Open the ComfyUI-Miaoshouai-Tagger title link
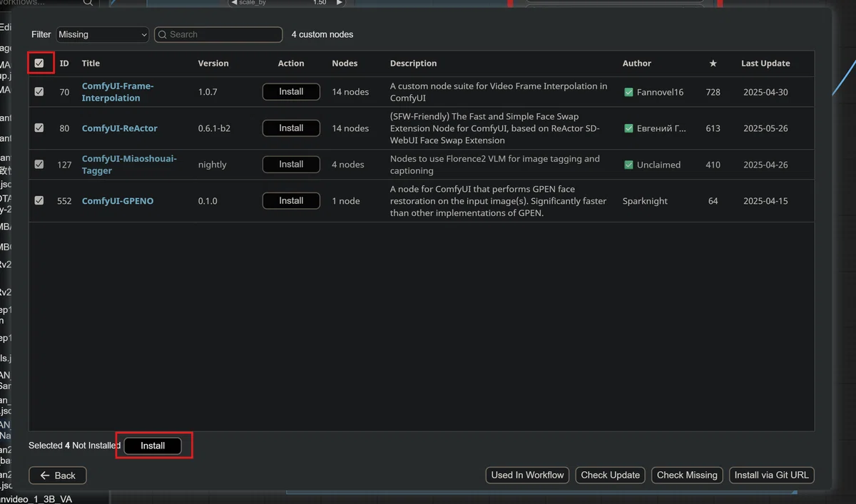Screen dimensions: 856x504 pos(129,165)
